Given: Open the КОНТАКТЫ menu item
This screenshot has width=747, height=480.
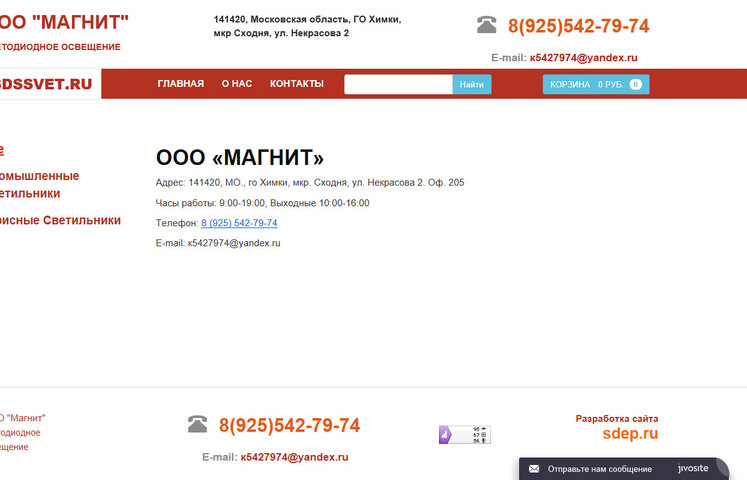Looking at the screenshot, I should point(297,84).
